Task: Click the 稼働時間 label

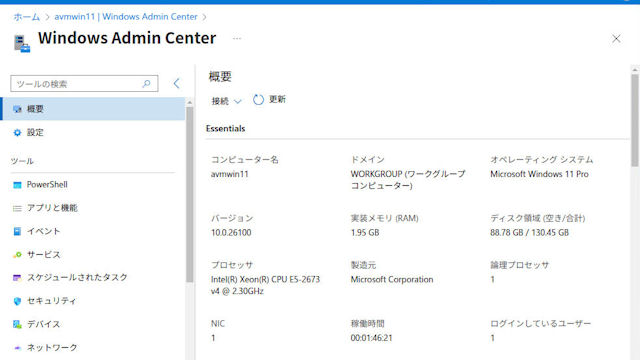Action: coord(367,324)
